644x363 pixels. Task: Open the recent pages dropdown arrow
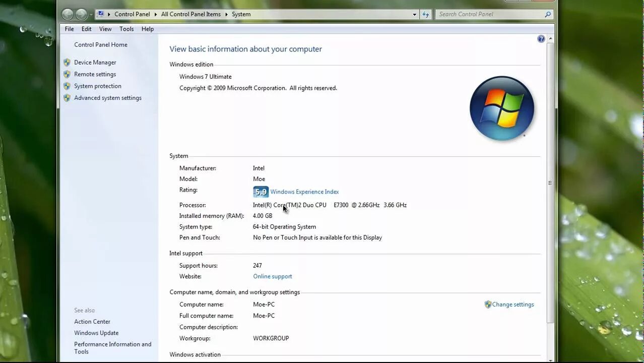(x=91, y=15)
